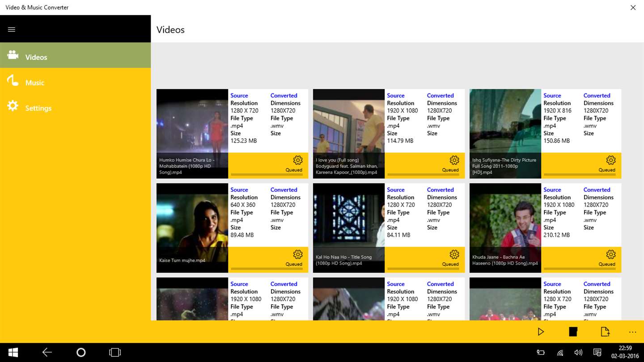Click Queued status on Kaise Tum mujhe card
Viewport: 644px width, 362px height.
pos(294,264)
